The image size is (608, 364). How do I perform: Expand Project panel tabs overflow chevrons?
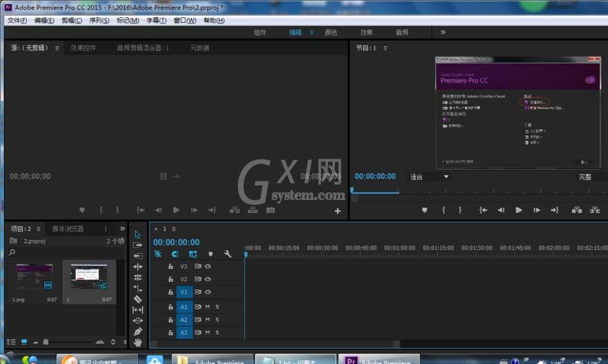coord(123,229)
